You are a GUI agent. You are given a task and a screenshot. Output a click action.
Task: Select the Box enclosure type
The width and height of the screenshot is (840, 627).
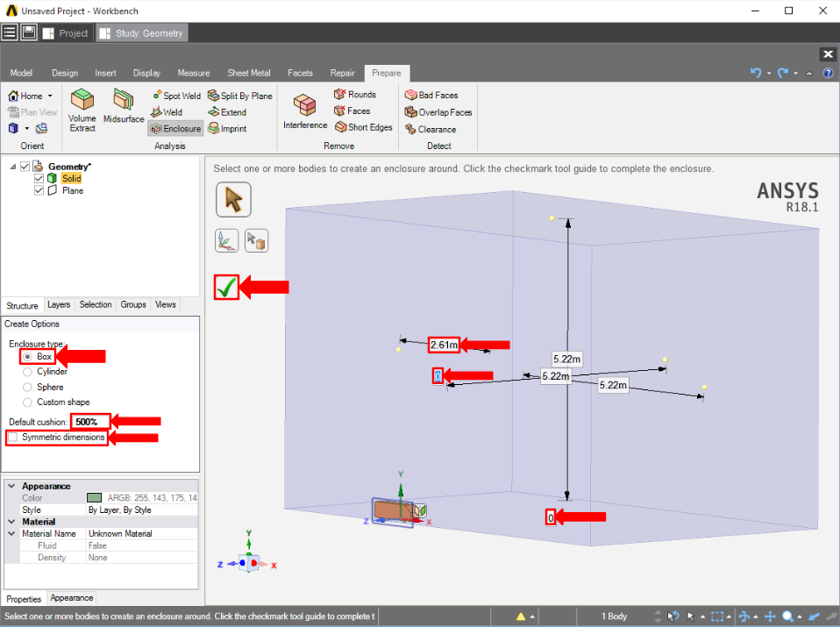pyautogui.click(x=27, y=356)
